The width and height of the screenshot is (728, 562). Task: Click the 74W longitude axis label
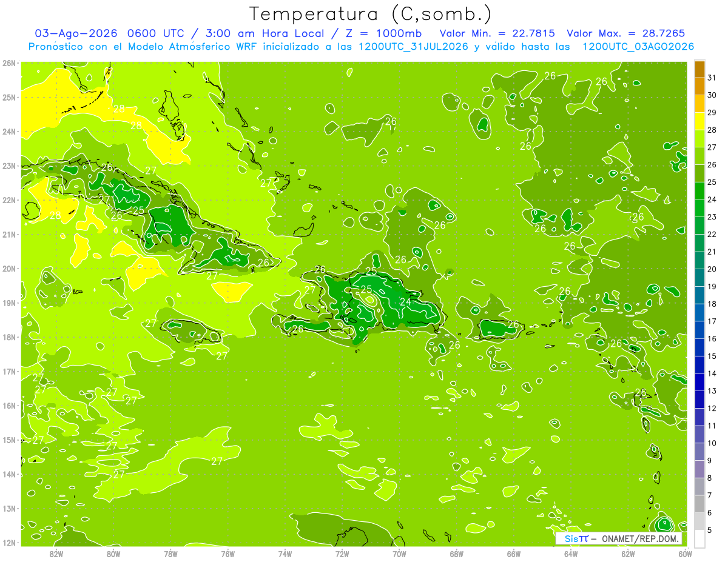coord(285,554)
